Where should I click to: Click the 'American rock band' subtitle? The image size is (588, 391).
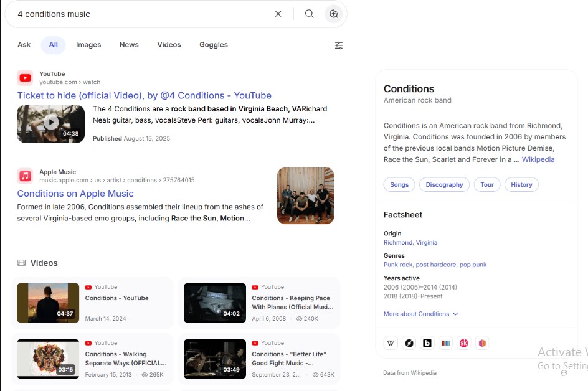[417, 100]
